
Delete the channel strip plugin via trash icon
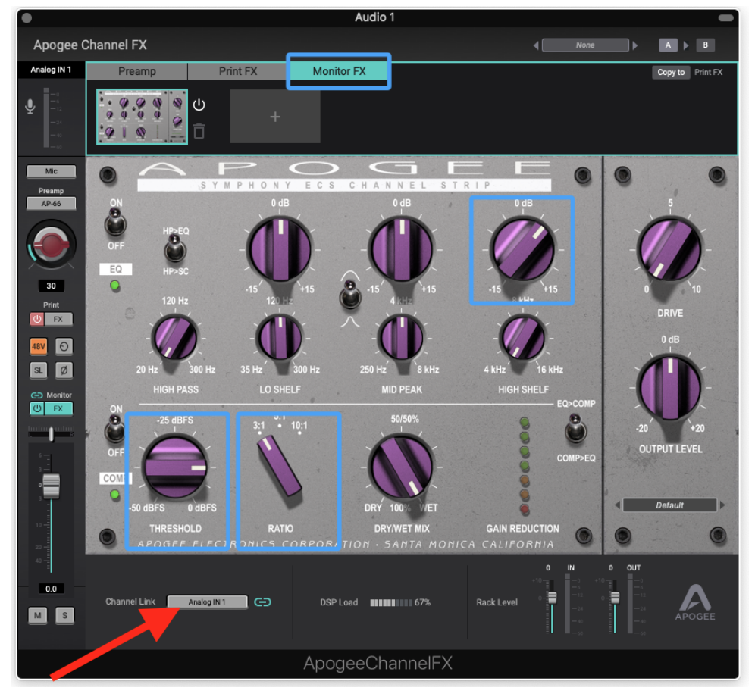pos(199,130)
